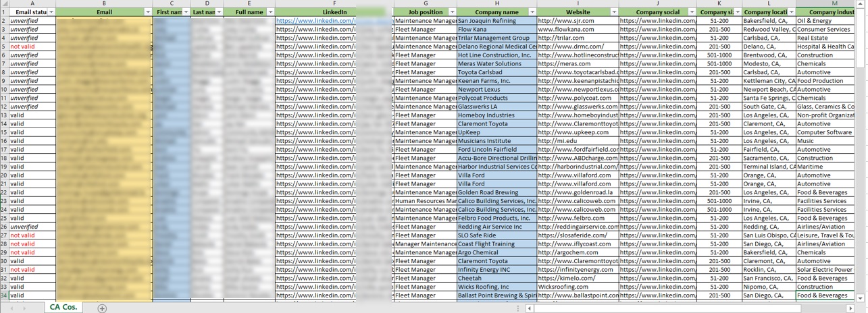Click the Wicks Roofing, Inc cell
Screen dimensions: 868x313
pos(496,287)
